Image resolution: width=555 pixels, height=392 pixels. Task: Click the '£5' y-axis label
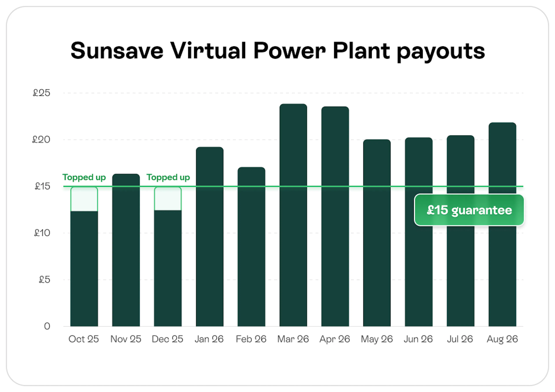click(45, 280)
